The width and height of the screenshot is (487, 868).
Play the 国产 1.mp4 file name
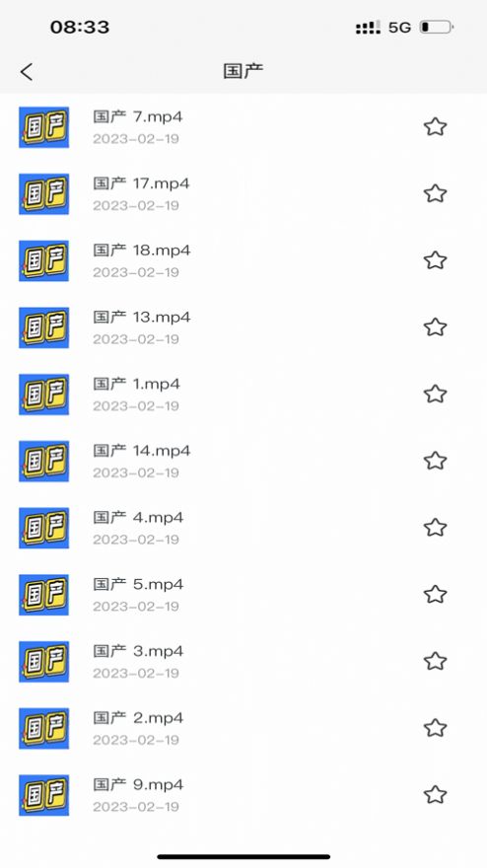(x=137, y=384)
